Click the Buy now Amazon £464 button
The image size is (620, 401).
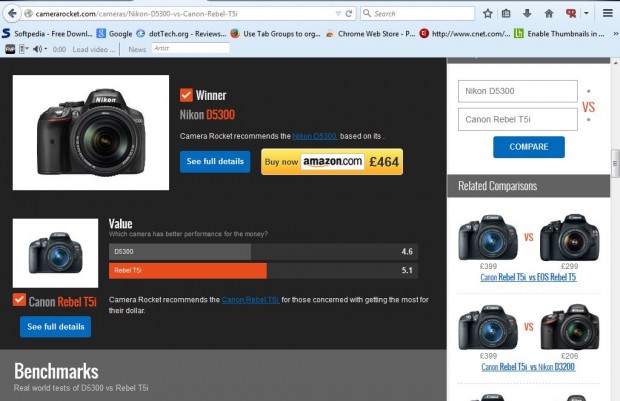pyautogui.click(x=332, y=161)
